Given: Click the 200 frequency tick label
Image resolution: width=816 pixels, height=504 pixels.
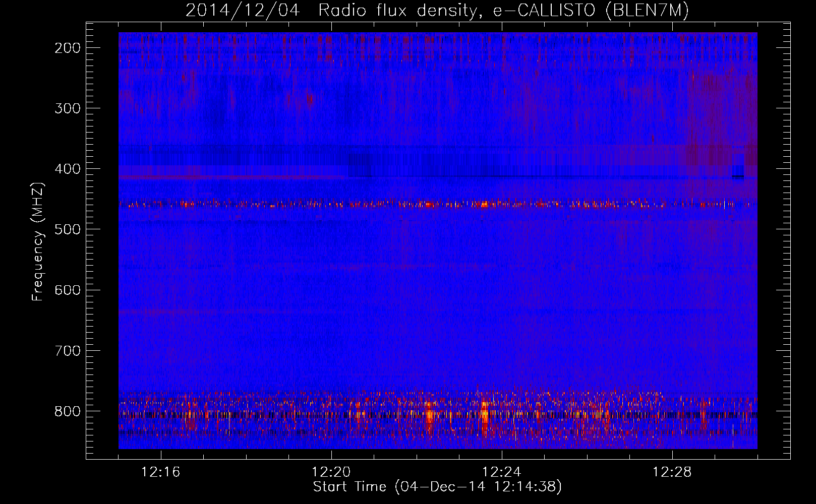Looking at the screenshot, I should (68, 48).
